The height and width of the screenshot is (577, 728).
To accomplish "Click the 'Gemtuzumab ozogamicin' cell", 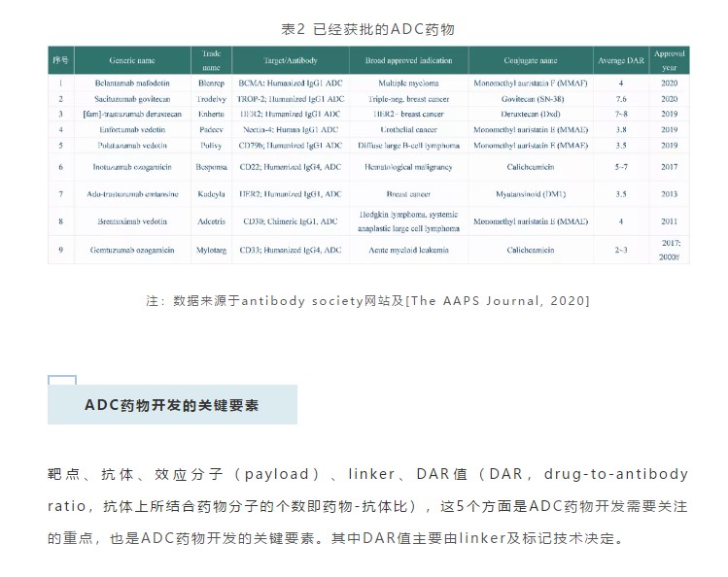I will tap(132, 250).
